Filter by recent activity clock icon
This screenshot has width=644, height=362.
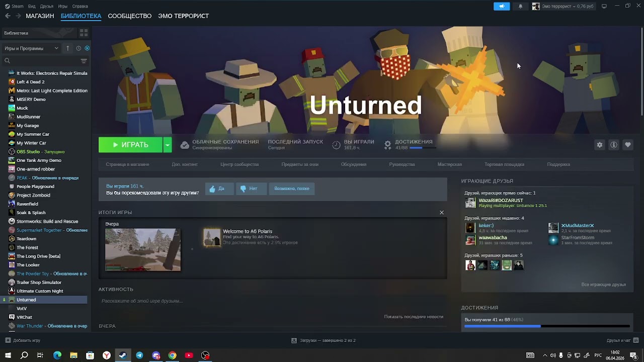click(x=78, y=48)
